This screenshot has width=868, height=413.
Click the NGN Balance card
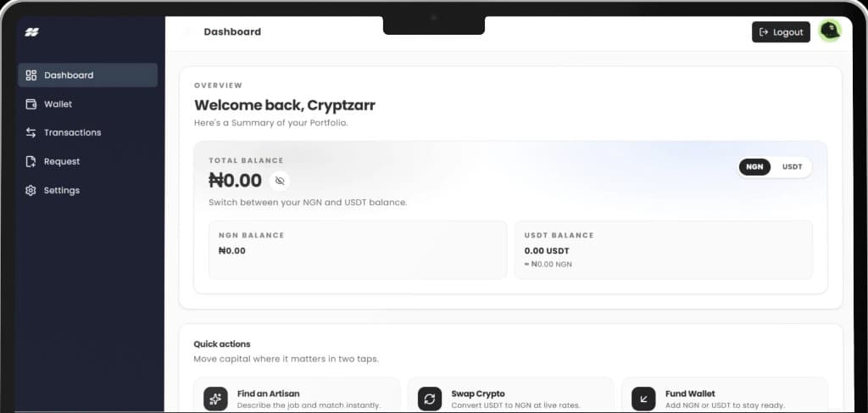(x=358, y=249)
